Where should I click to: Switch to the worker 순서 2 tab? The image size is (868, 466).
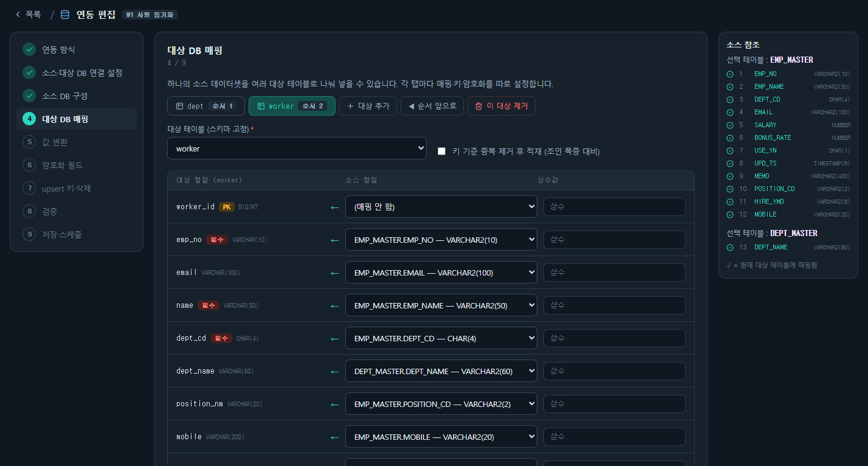(x=292, y=106)
